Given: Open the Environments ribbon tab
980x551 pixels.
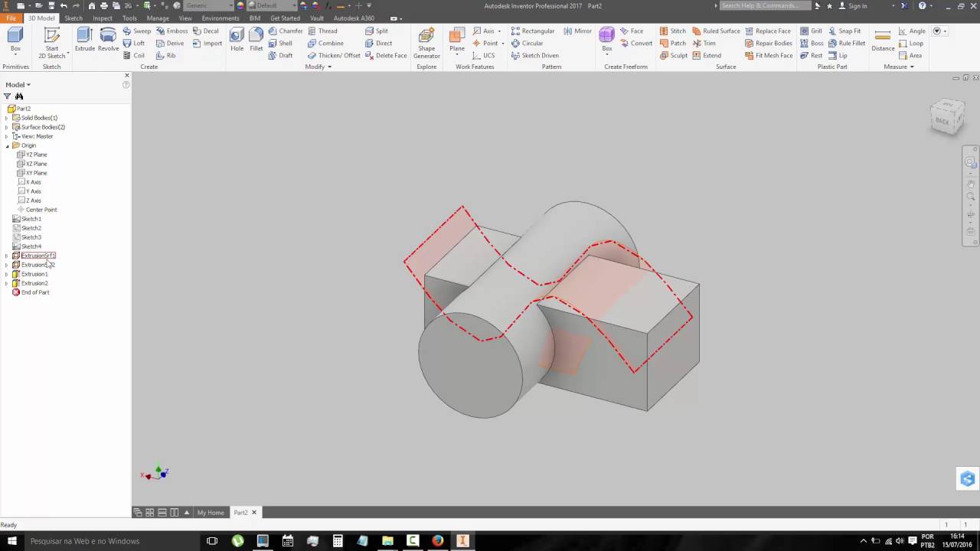Looking at the screenshot, I should pos(220,18).
